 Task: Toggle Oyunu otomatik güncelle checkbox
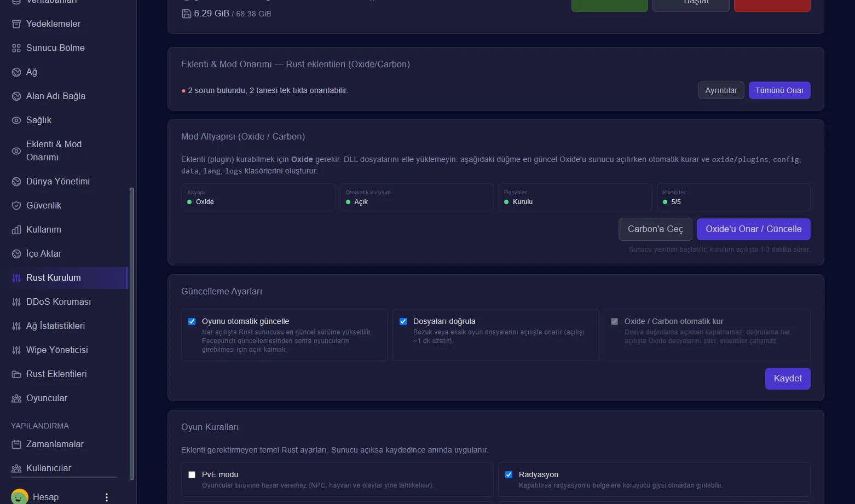[x=192, y=322]
